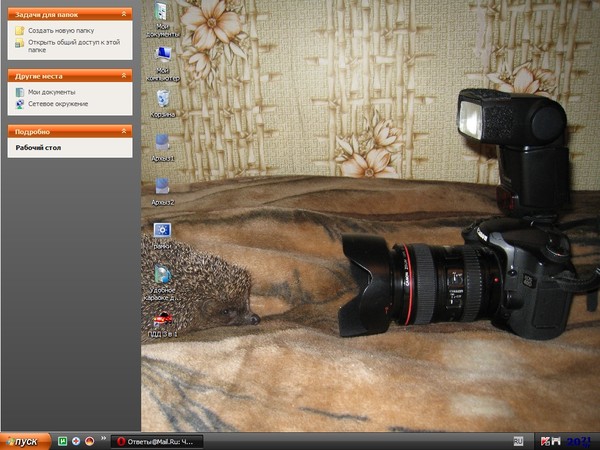600x450 pixels.
Task: Click the folder icon beside Создать новую папку
Action: click(x=20, y=31)
